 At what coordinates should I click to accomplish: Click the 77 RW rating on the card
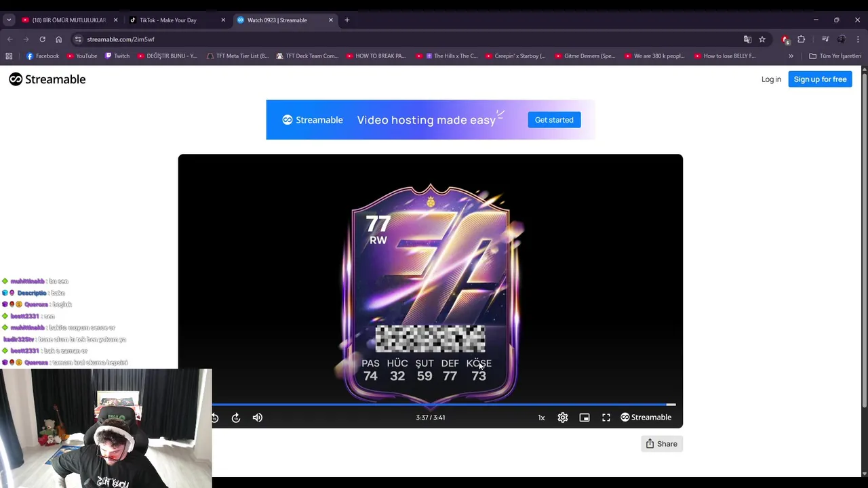coord(378,230)
